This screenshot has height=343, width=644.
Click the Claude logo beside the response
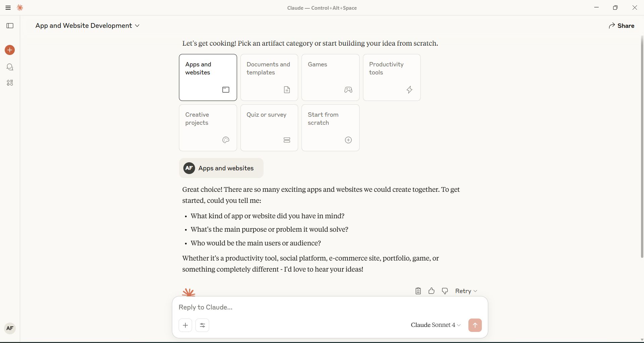[x=188, y=292]
